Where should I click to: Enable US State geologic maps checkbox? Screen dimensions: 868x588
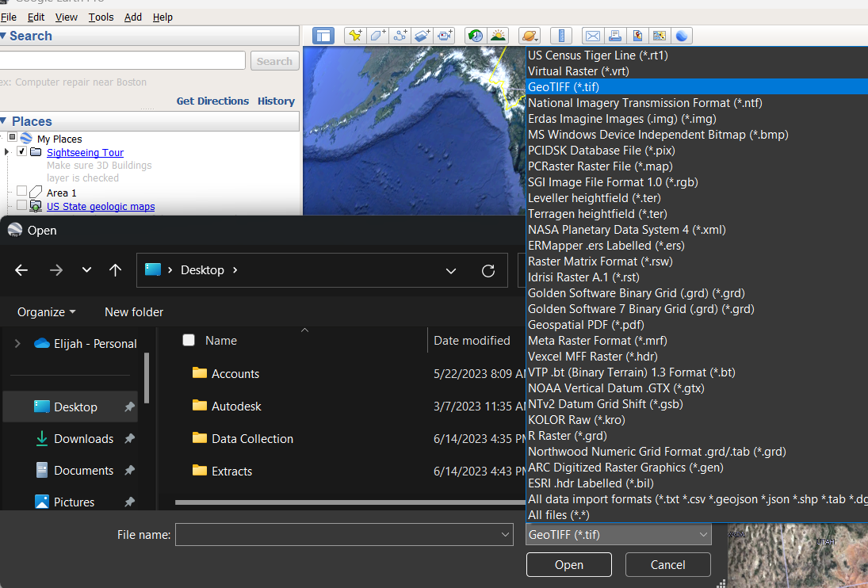pyautogui.click(x=22, y=206)
